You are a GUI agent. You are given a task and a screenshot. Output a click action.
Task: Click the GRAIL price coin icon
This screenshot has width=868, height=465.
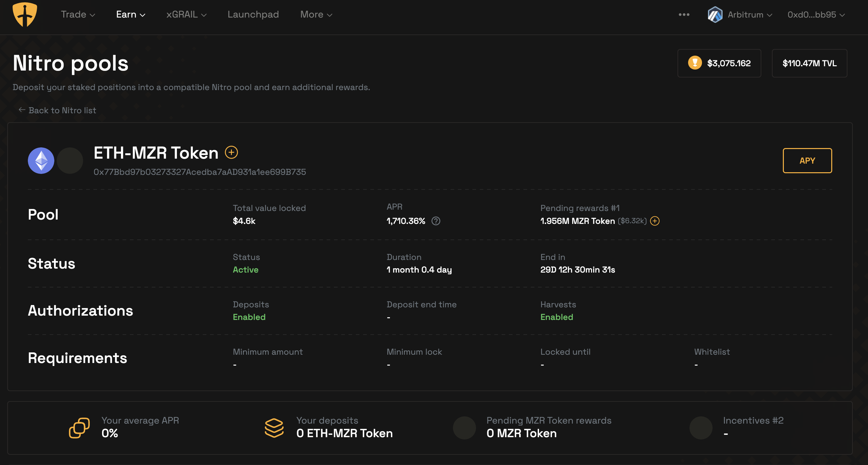point(694,63)
